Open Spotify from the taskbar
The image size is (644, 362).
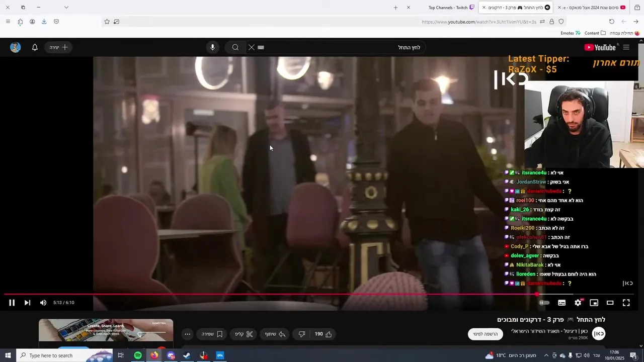click(137, 355)
